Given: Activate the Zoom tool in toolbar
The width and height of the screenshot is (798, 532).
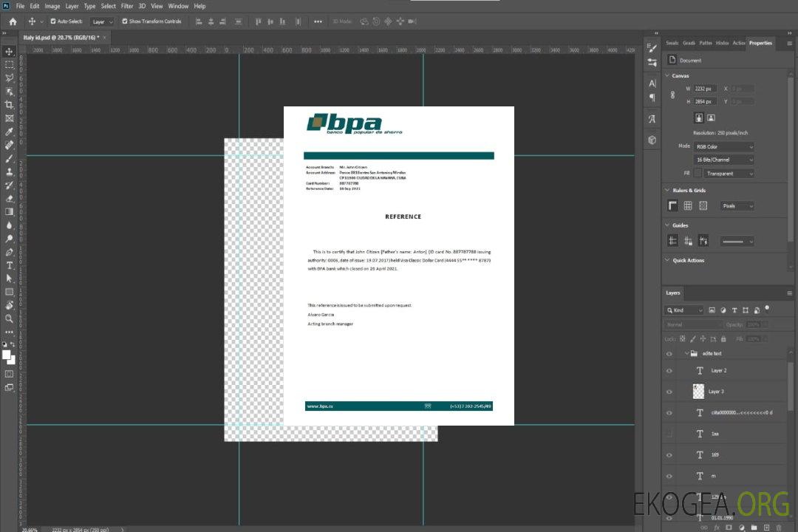Looking at the screenshot, I should coord(9,318).
